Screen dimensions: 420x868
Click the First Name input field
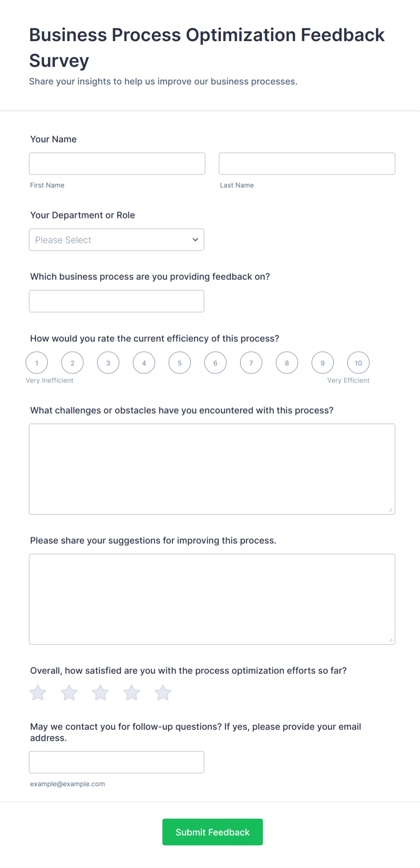[x=117, y=164]
